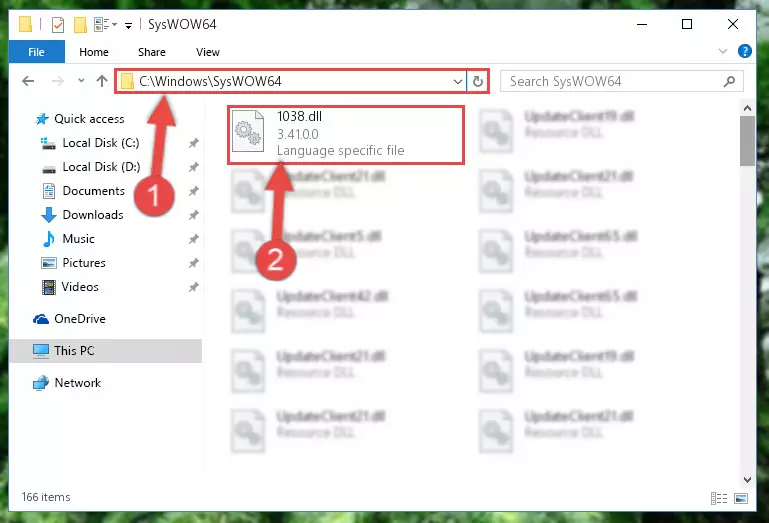Click the address bar path C:\Windows\SysWOW64
Screen dimensions: 769x523
pos(210,81)
